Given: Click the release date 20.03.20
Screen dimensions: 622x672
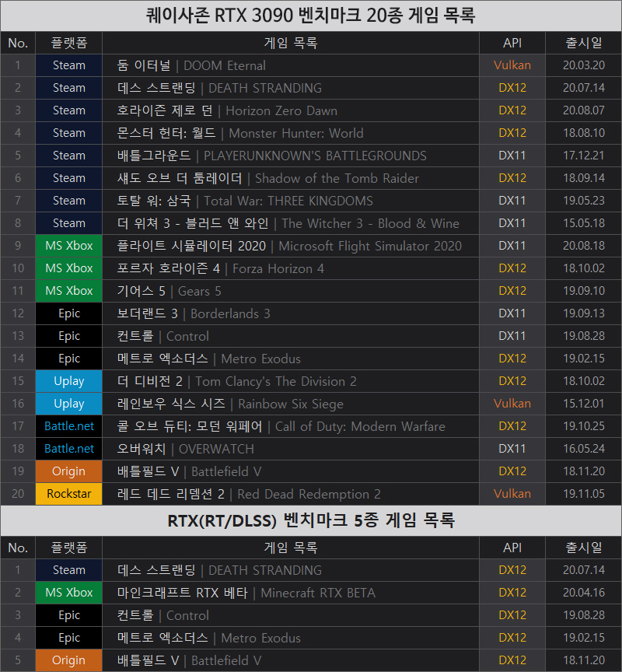Looking at the screenshot, I should (584, 65).
